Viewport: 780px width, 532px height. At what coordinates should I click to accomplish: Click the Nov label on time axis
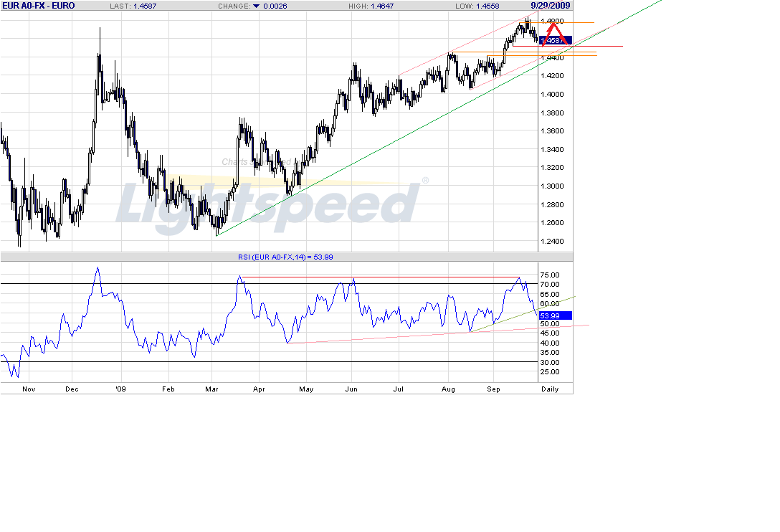pos(29,389)
